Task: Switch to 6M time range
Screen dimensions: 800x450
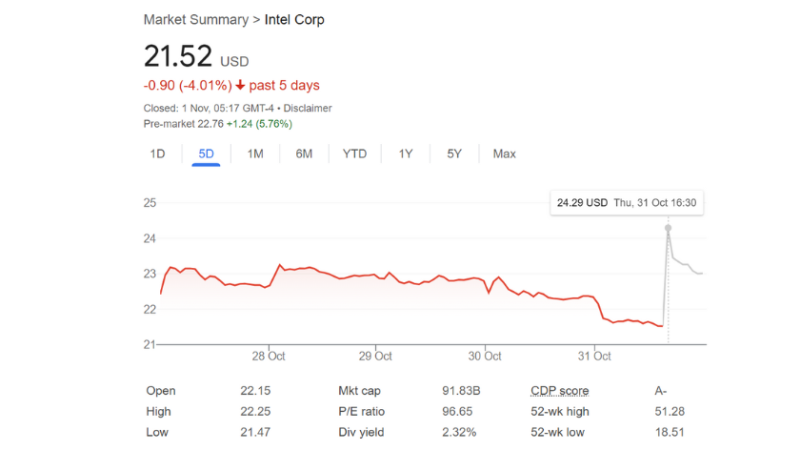Action: (304, 154)
